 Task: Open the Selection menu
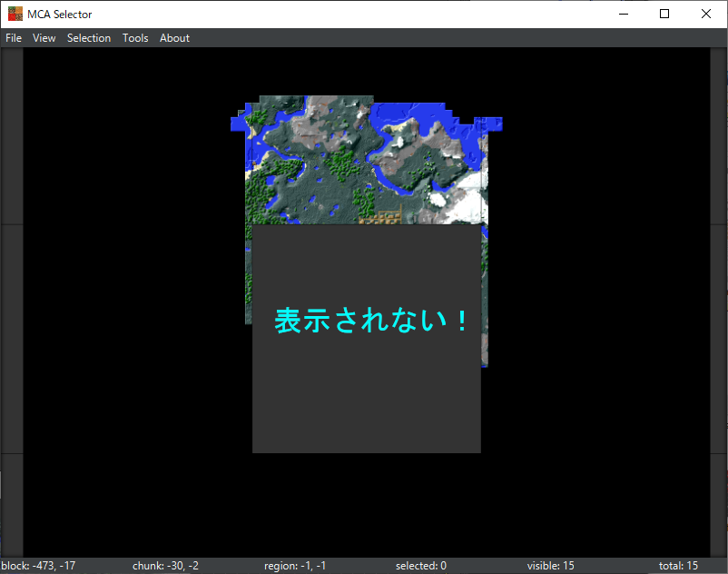(x=89, y=38)
